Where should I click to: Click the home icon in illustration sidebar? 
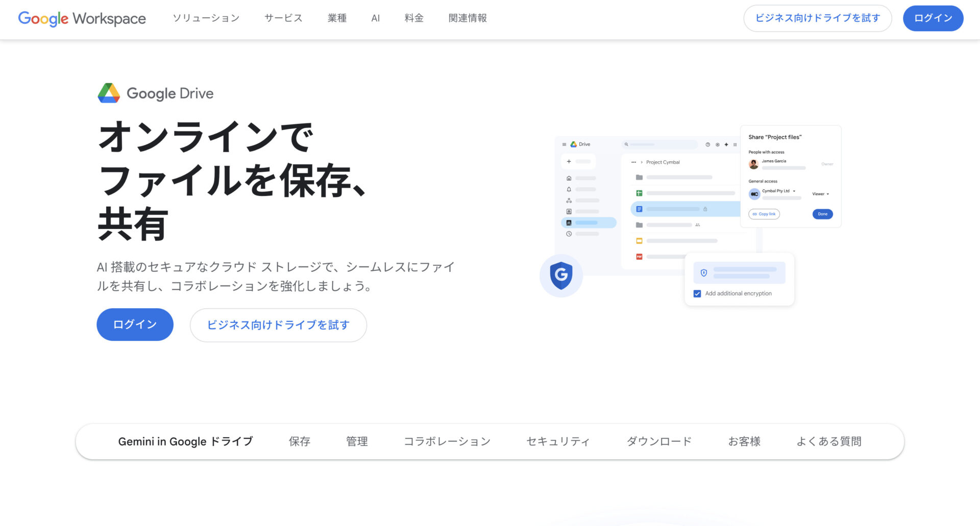click(x=569, y=178)
